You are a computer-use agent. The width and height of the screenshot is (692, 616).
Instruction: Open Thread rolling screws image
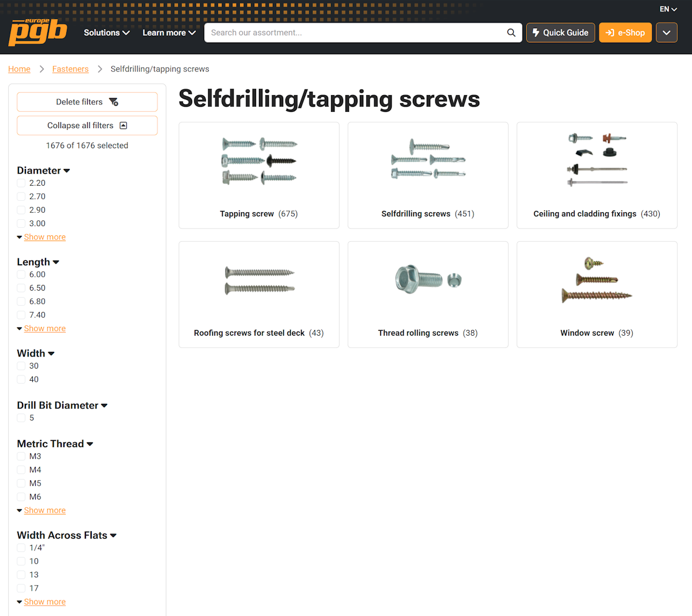pyautogui.click(x=428, y=279)
